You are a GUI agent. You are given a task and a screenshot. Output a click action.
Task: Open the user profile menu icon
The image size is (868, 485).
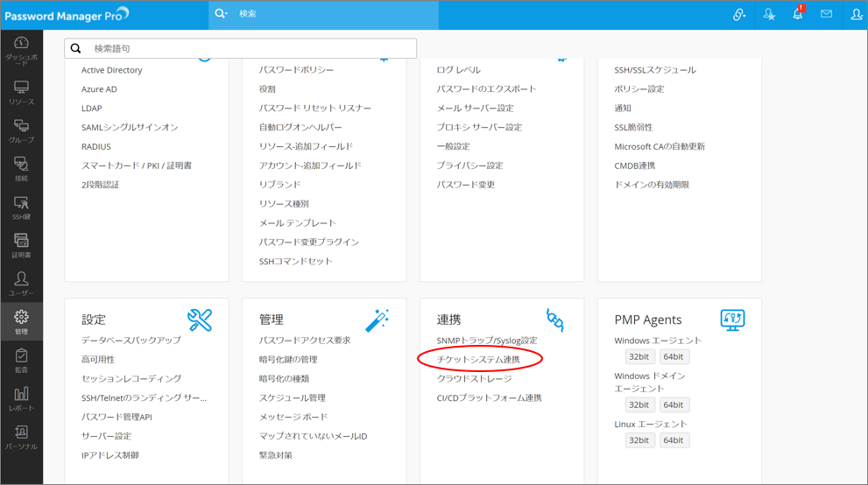pos(856,15)
